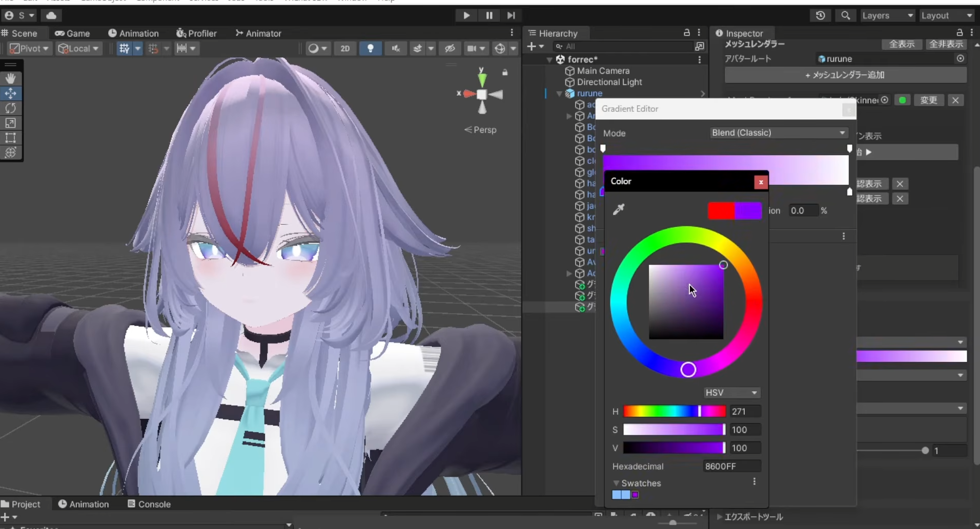Open the version history icon
The width and height of the screenshot is (980, 529).
[x=820, y=15]
